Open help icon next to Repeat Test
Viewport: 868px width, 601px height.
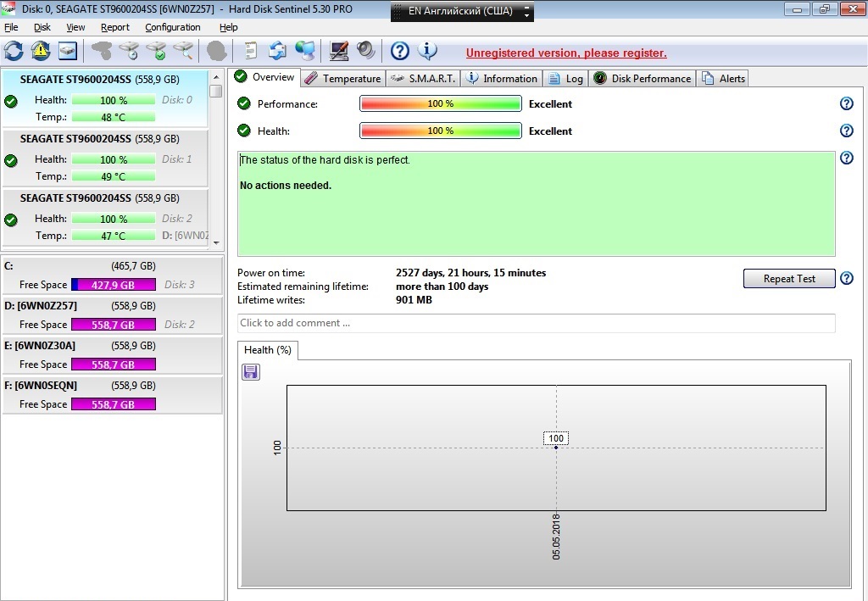pyautogui.click(x=847, y=278)
